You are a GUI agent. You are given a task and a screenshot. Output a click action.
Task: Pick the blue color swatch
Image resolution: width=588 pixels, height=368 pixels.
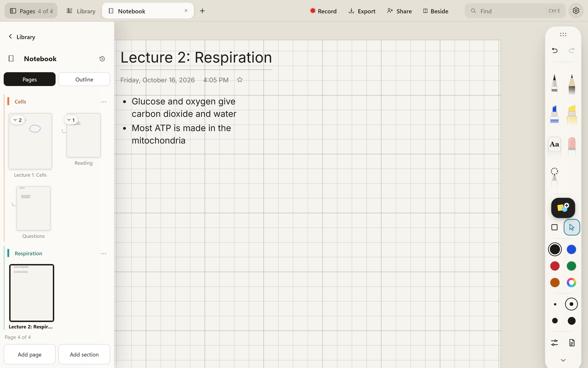[571, 249]
